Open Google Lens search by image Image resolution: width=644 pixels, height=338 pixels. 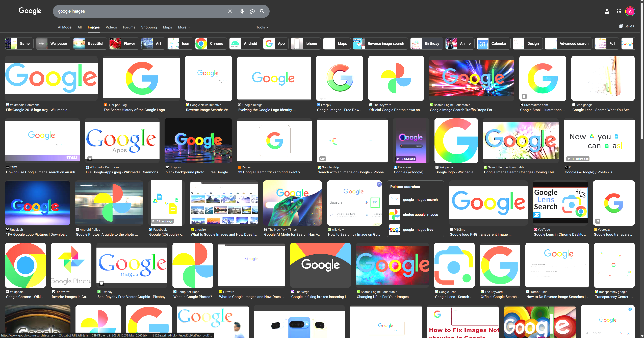click(252, 11)
